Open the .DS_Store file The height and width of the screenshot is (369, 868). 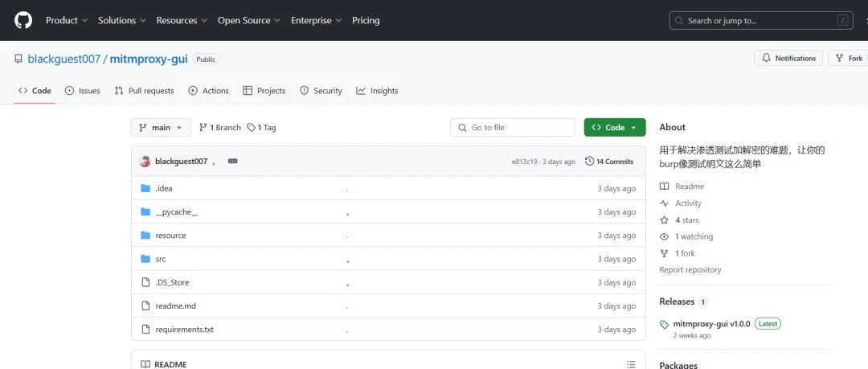coord(172,282)
